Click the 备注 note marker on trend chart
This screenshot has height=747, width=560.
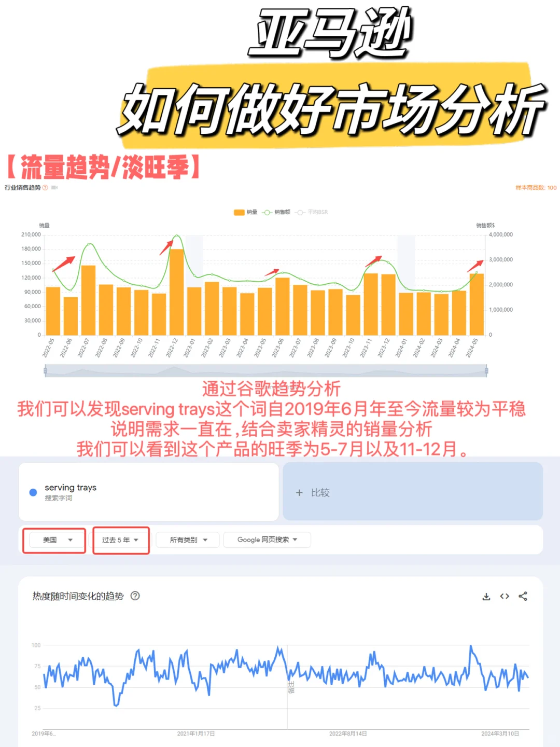click(x=291, y=687)
